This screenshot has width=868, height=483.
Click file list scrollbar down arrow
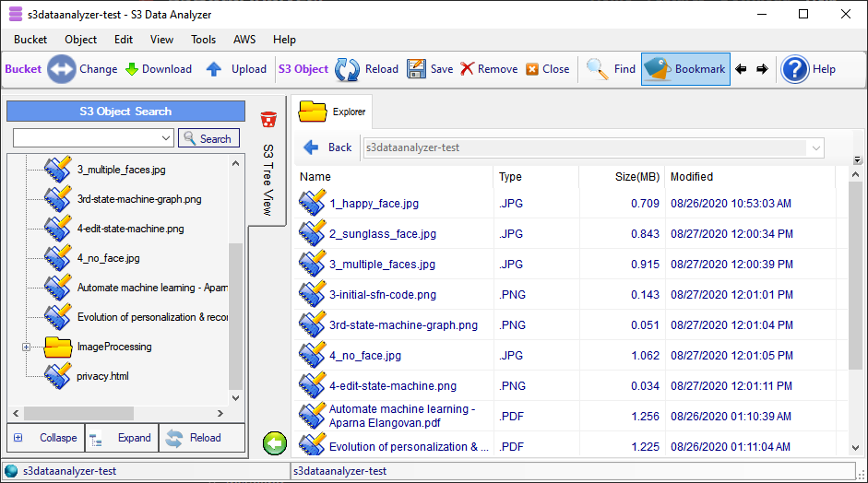click(855, 448)
